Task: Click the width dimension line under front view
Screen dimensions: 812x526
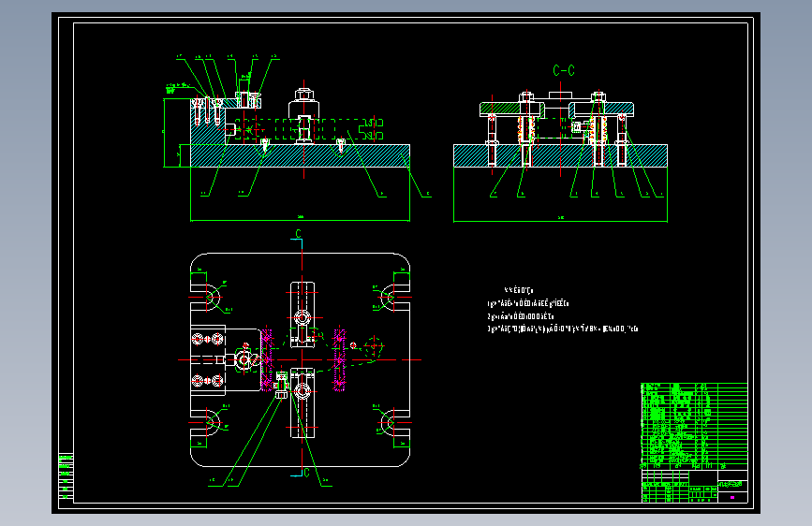Action: pos(301,221)
